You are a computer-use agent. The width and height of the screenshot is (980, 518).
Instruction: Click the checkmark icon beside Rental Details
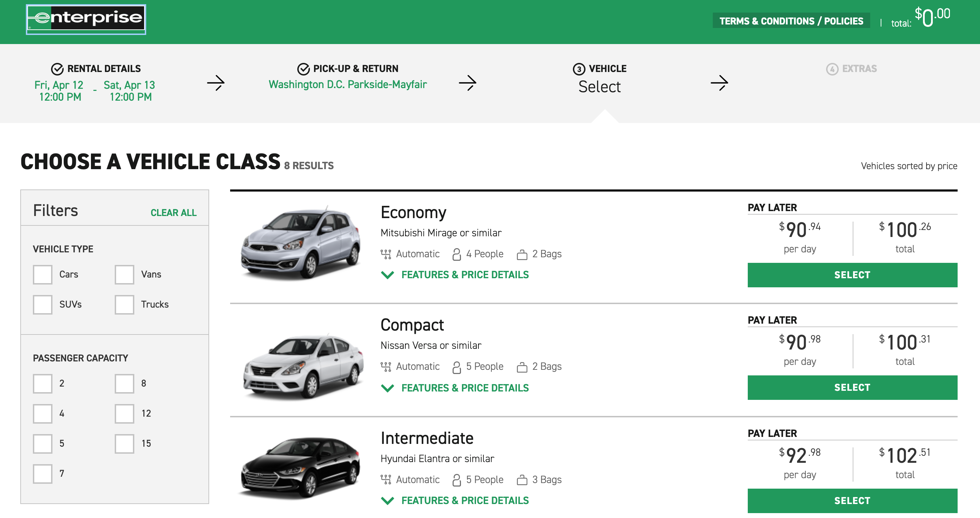57,69
